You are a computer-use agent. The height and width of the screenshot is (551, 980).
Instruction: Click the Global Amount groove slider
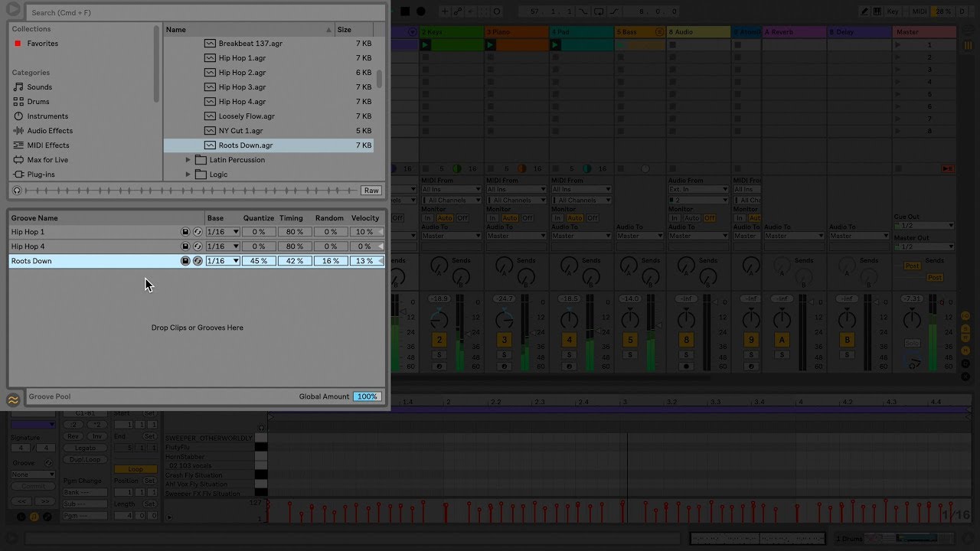(x=367, y=396)
